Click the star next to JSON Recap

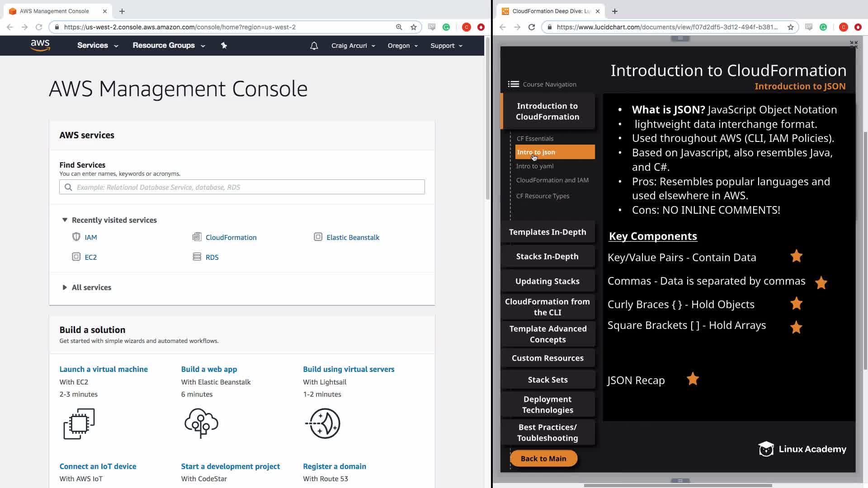[x=693, y=379]
